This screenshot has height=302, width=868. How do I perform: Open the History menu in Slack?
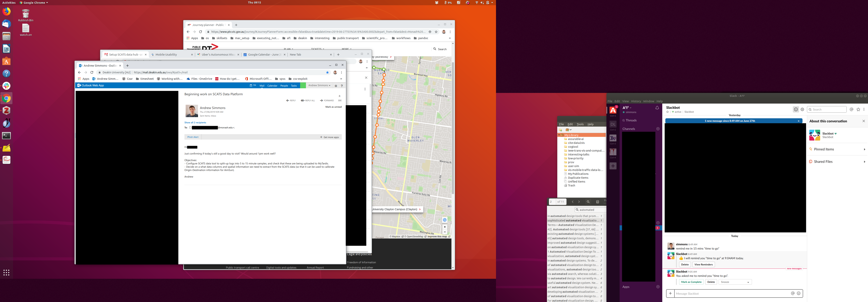[636, 101]
